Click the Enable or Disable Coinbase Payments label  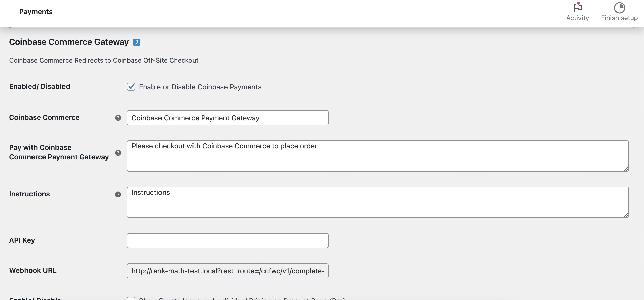point(200,87)
